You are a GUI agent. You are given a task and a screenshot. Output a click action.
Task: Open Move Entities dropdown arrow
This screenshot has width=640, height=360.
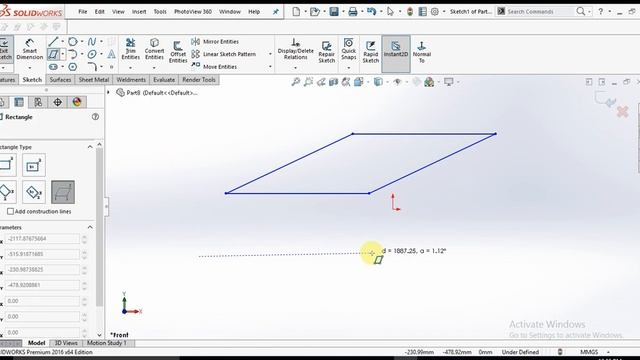coord(270,67)
